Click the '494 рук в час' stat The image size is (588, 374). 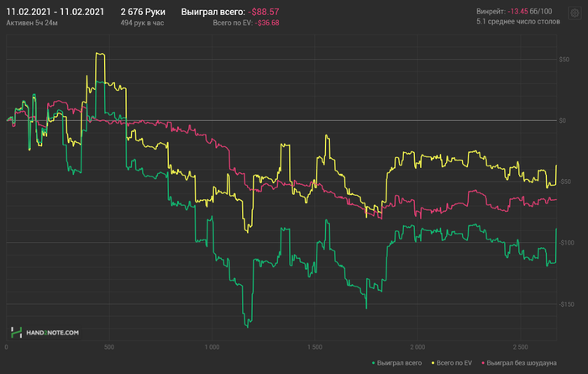pyautogui.click(x=144, y=23)
